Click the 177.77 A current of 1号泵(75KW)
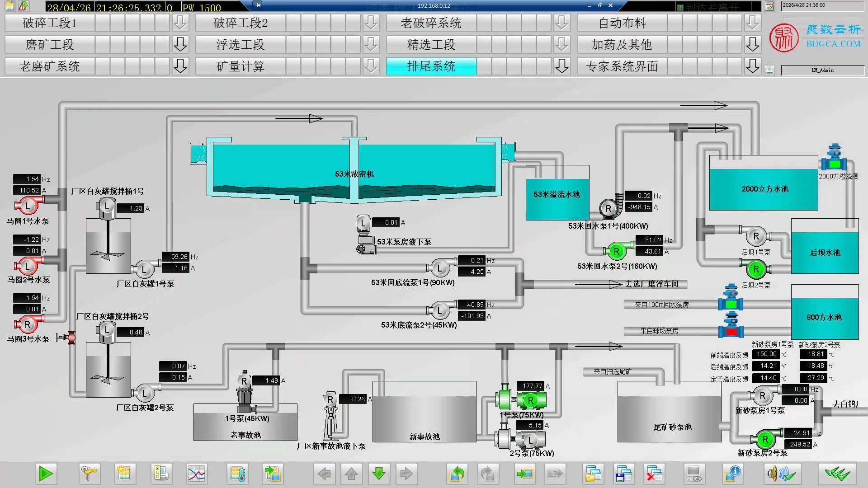The height and width of the screenshot is (488, 868). point(531,386)
